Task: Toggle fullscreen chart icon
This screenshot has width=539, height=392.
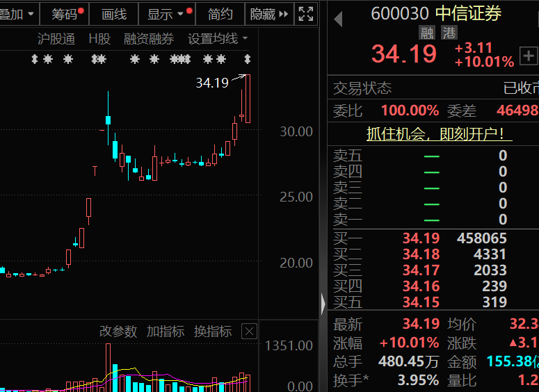Action: coord(306,14)
